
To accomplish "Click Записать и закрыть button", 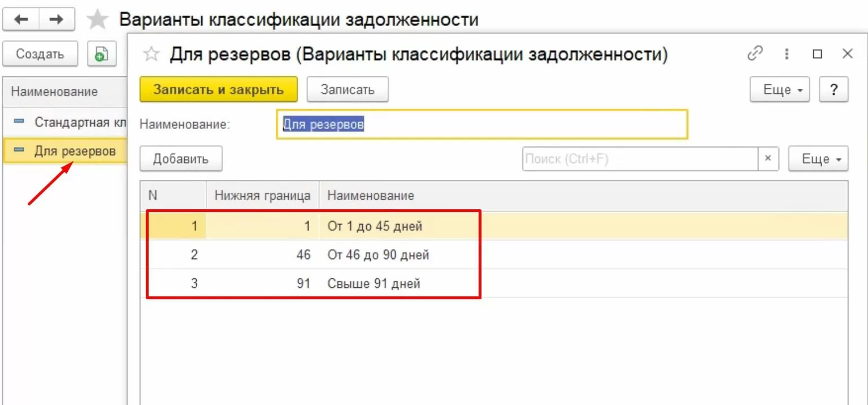I will coord(219,89).
